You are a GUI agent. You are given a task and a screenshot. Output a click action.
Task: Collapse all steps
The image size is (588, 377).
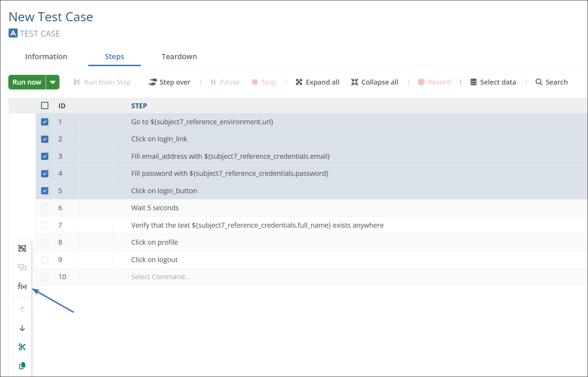point(375,82)
